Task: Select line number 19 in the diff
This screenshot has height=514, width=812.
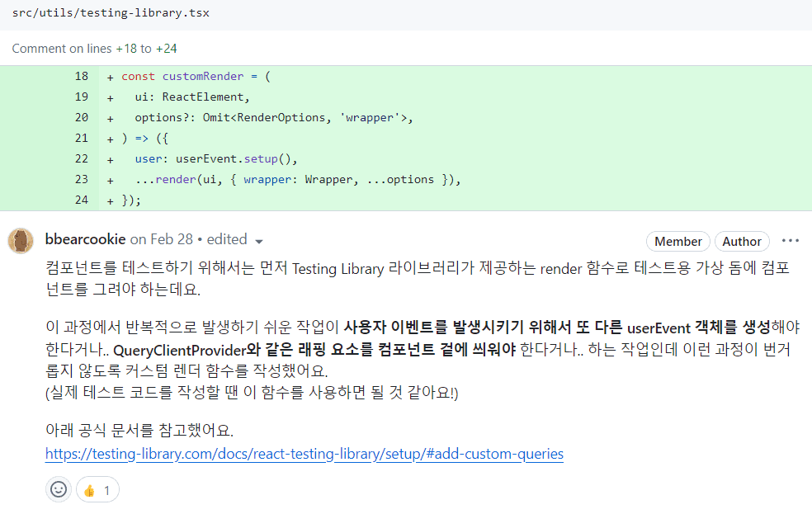Action: click(x=81, y=97)
